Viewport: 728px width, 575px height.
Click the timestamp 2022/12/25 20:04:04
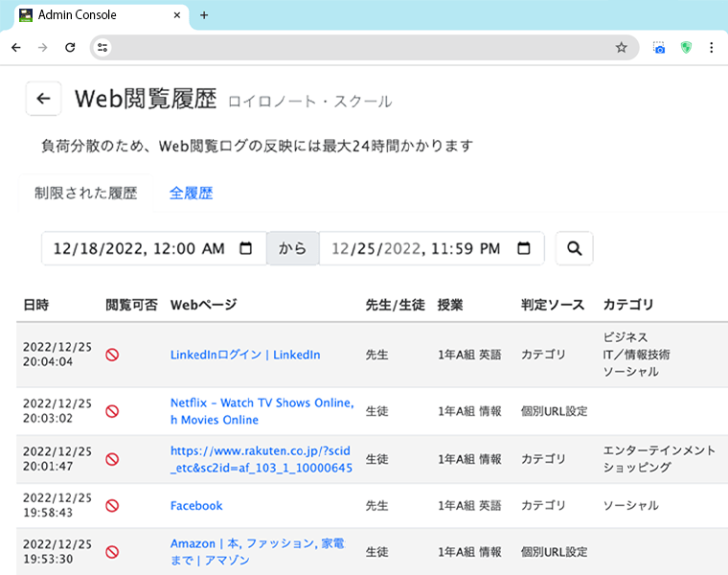pyautogui.click(x=57, y=355)
